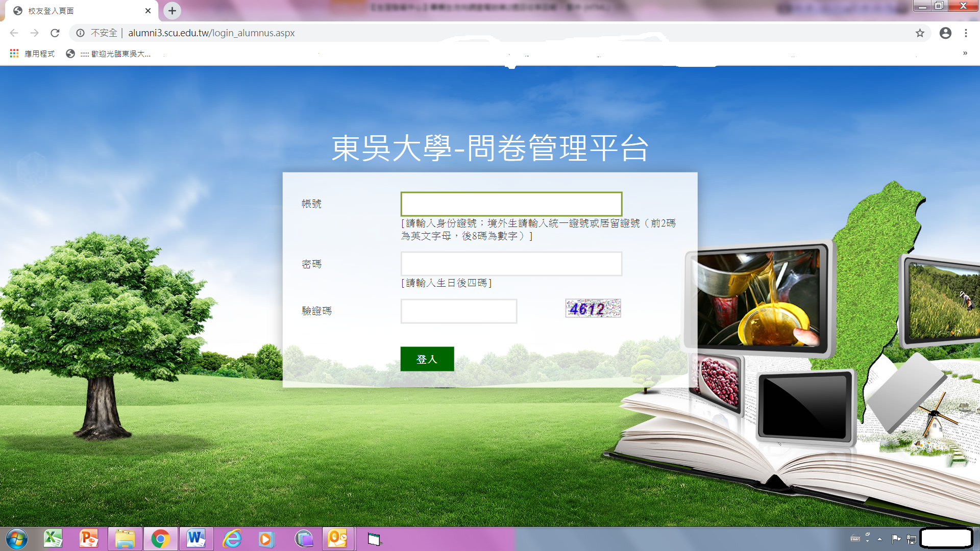980x551 pixels.
Task: Focus the 密碼 input field
Action: point(511,264)
